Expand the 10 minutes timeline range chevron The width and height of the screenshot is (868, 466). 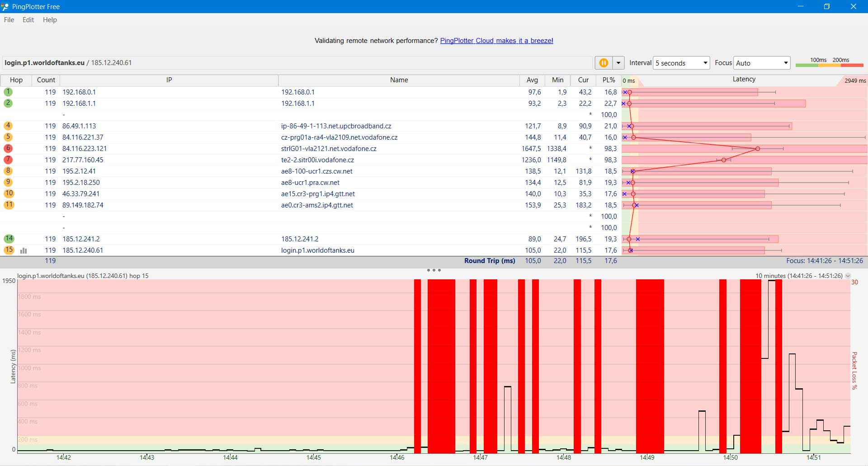[x=848, y=276]
